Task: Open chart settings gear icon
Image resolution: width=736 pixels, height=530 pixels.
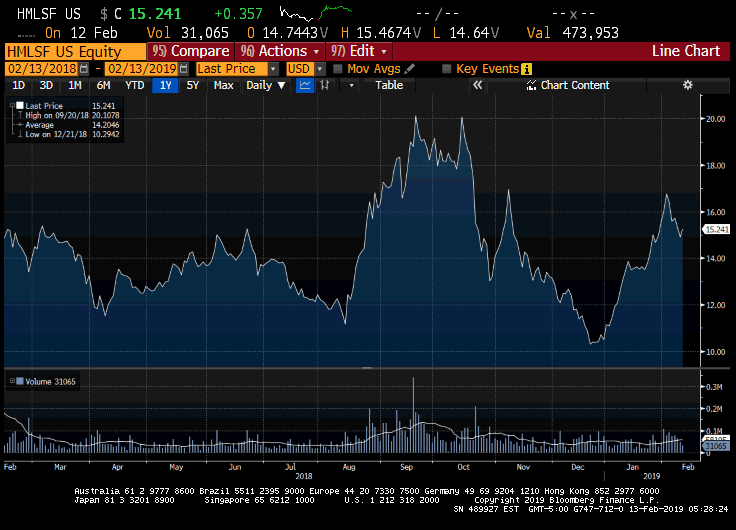Action: point(688,85)
